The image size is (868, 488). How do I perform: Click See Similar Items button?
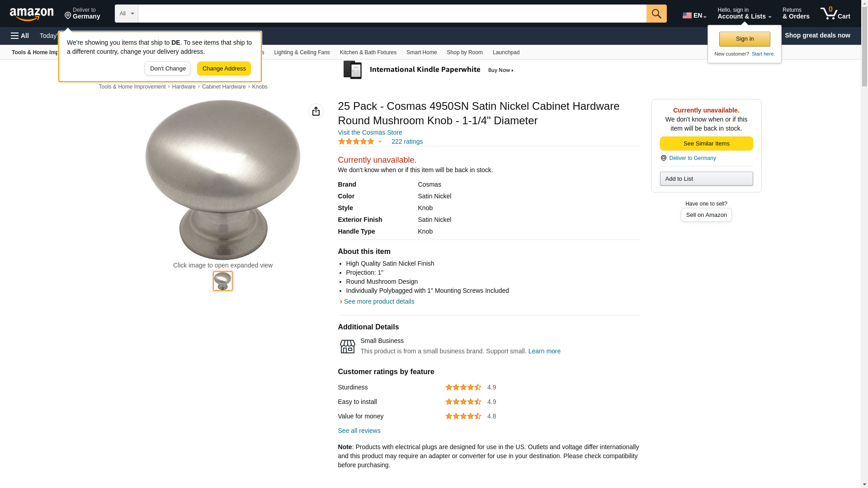(706, 144)
